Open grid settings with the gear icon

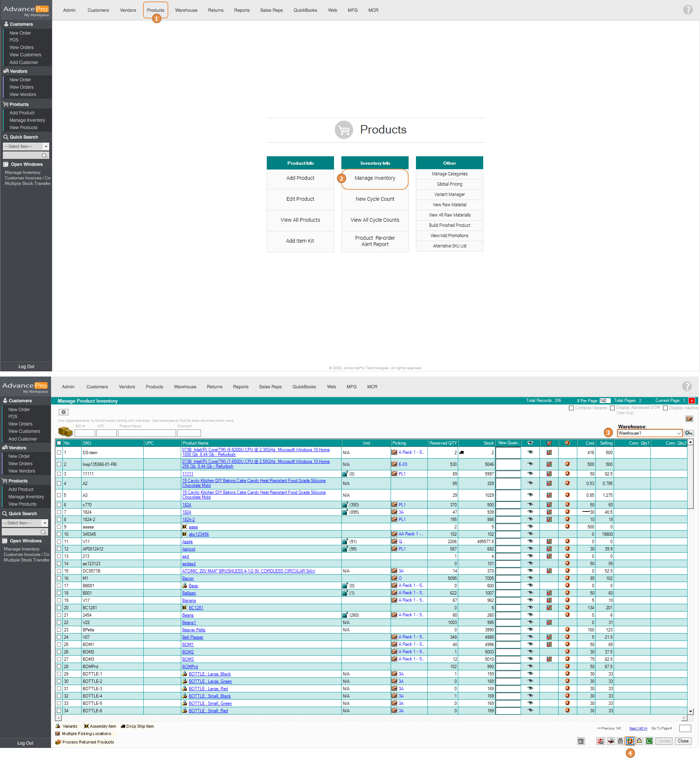(63, 412)
